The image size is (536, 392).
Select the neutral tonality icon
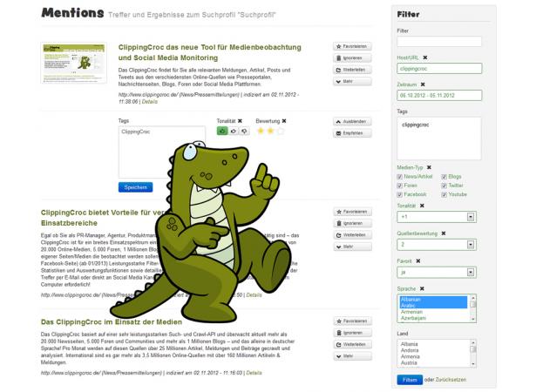pyautogui.click(x=234, y=131)
